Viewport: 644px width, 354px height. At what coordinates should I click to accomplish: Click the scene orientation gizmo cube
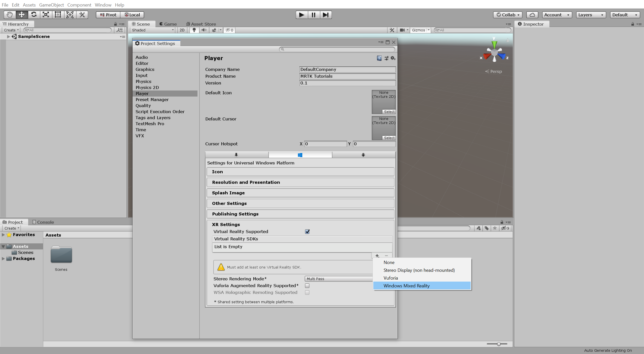(x=494, y=53)
